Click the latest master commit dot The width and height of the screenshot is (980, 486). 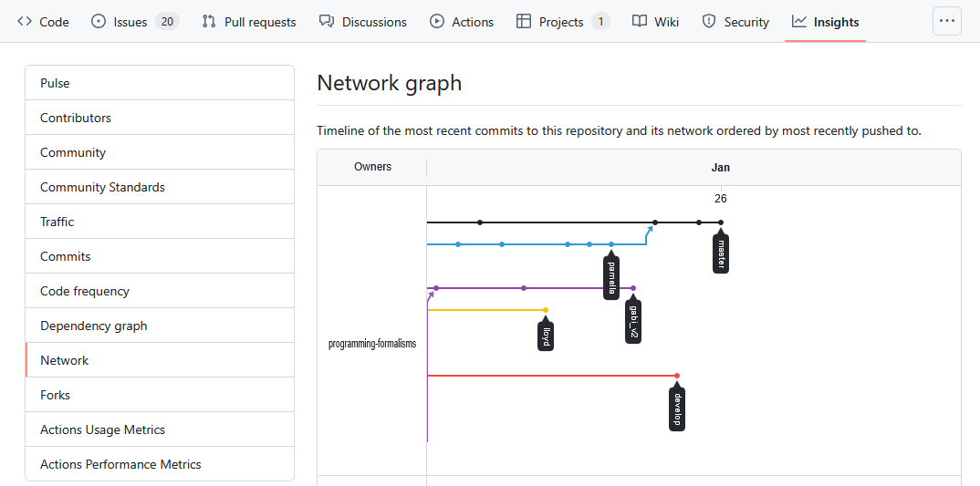[721, 222]
